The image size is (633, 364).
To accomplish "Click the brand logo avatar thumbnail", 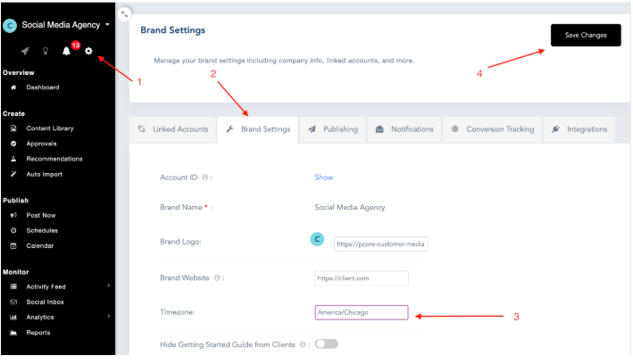I will 316,239.
